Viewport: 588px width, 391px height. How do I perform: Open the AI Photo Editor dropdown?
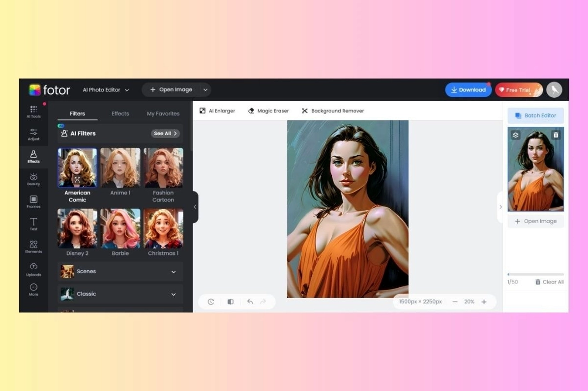tap(106, 90)
